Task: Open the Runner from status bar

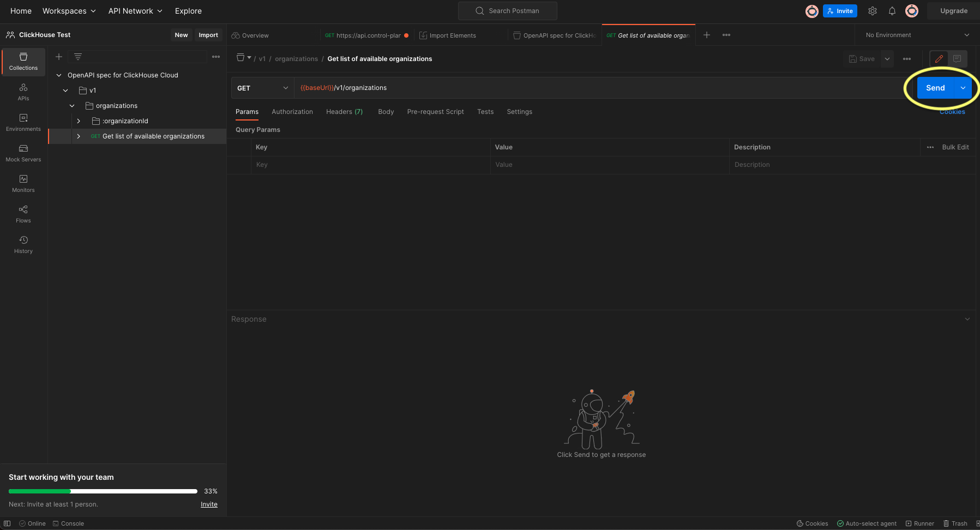Action: [x=919, y=523]
